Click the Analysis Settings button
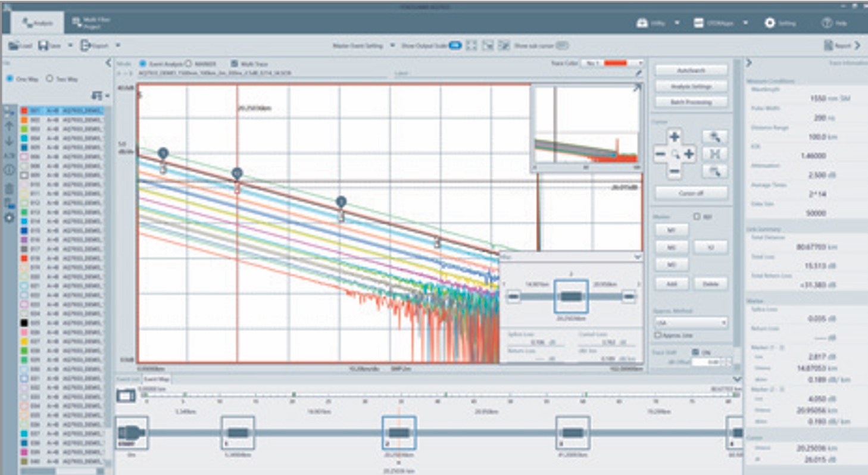Viewport: 868px width, 475px height. point(691,86)
